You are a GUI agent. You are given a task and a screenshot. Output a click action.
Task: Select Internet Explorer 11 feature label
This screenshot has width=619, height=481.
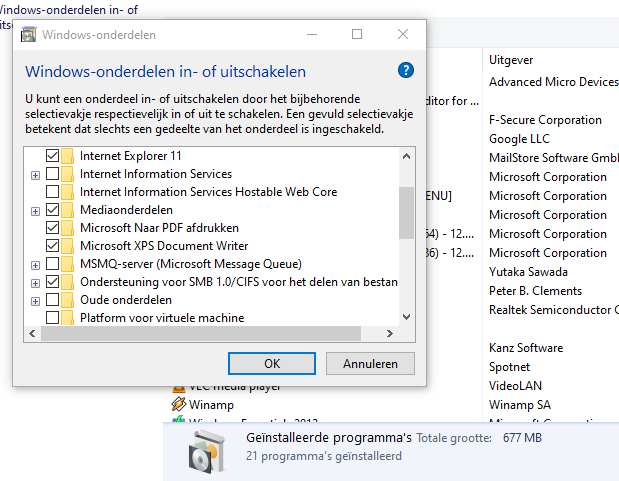tap(131, 156)
